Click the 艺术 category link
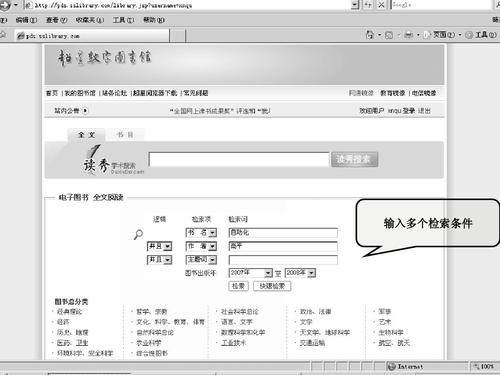500x375 pixels. click(x=385, y=322)
